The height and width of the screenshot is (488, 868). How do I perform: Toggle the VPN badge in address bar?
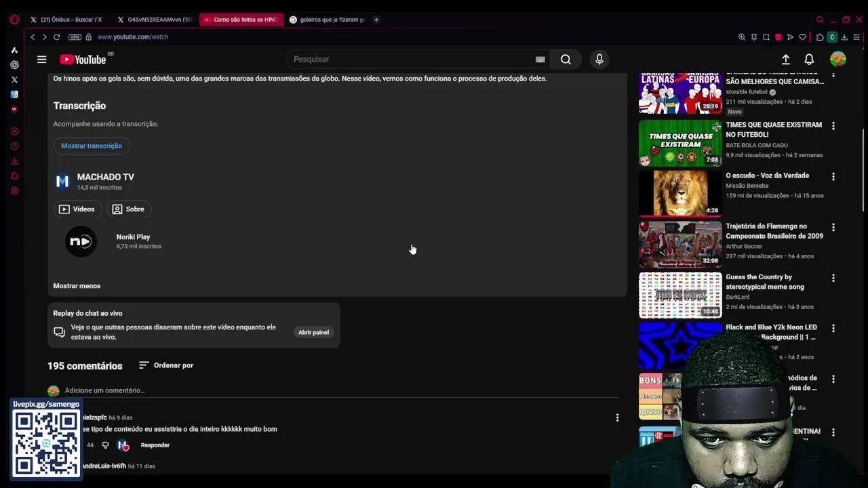tap(75, 37)
